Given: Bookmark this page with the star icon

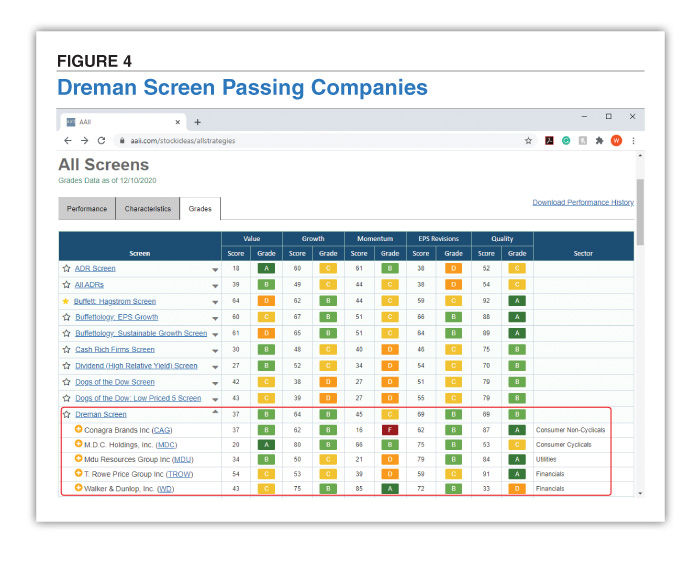Looking at the screenshot, I should tap(528, 141).
